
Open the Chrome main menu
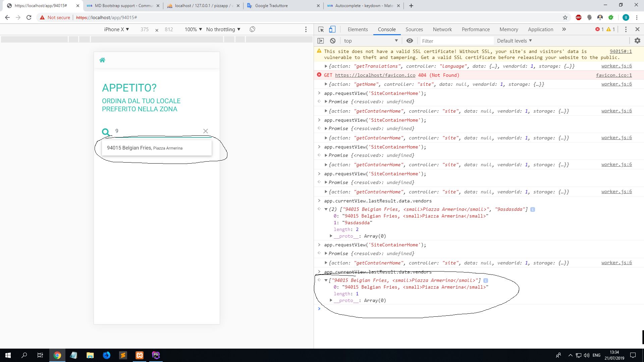click(x=637, y=17)
